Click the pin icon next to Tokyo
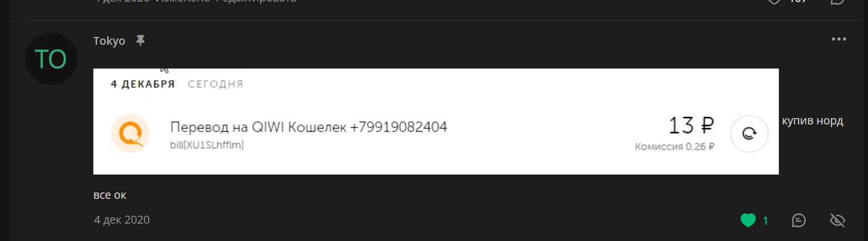The height and width of the screenshot is (241, 868). [x=140, y=41]
